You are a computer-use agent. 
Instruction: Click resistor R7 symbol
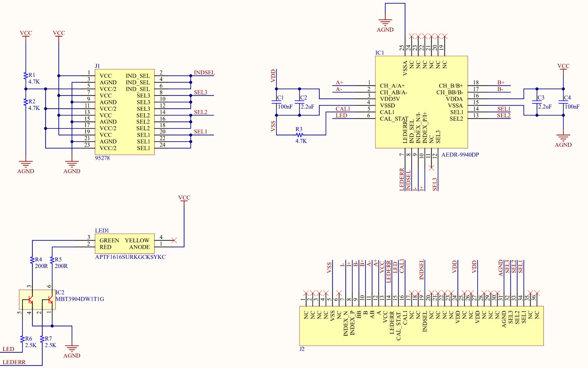point(42,339)
